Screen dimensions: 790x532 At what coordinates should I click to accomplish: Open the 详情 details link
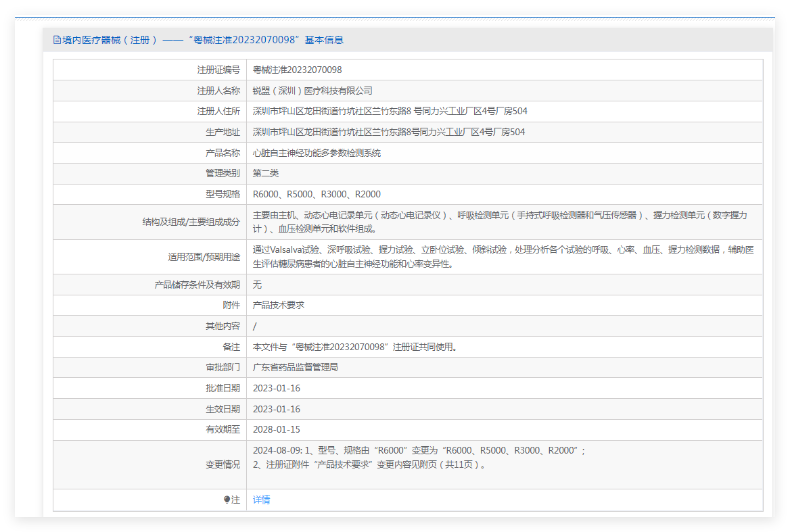click(262, 500)
